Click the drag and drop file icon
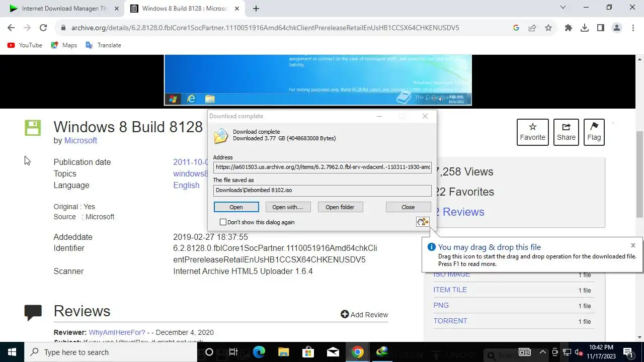 point(423,222)
